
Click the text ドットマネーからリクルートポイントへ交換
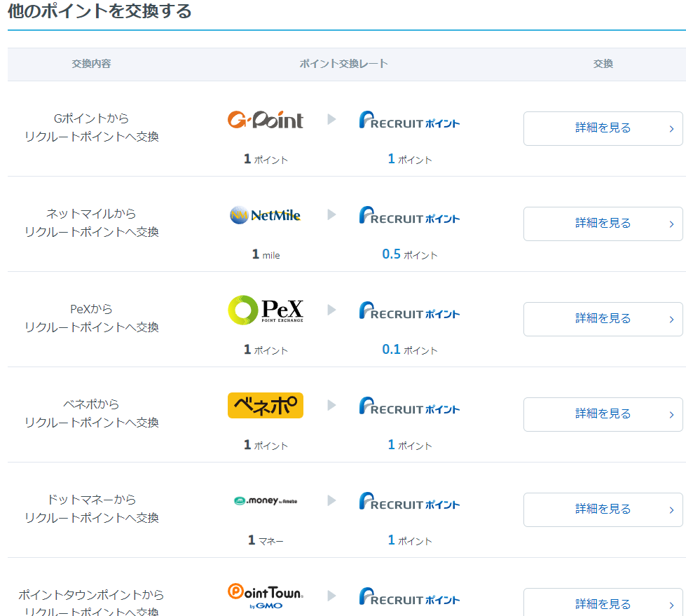point(91,509)
